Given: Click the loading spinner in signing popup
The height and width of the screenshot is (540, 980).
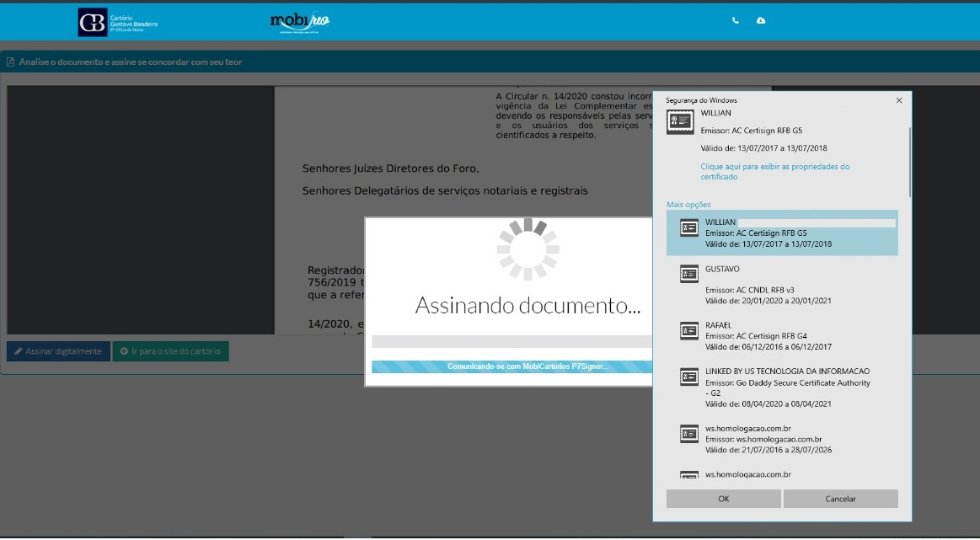Looking at the screenshot, I should point(527,249).
